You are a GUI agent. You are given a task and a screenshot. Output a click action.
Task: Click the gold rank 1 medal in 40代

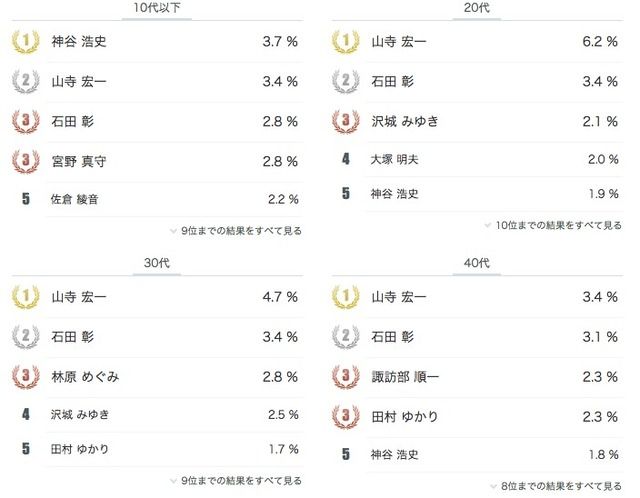pos(345,297)
